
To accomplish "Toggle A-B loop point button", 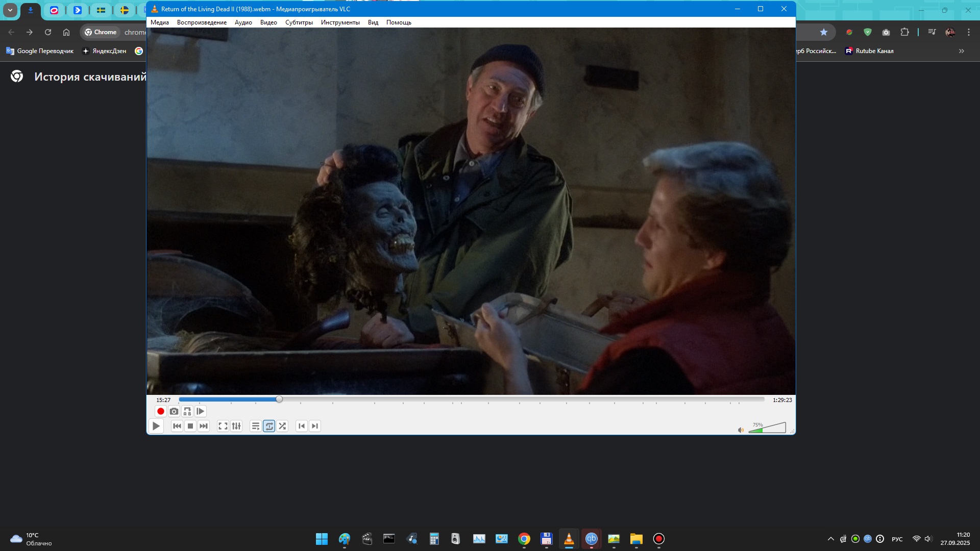I will 187,411.
